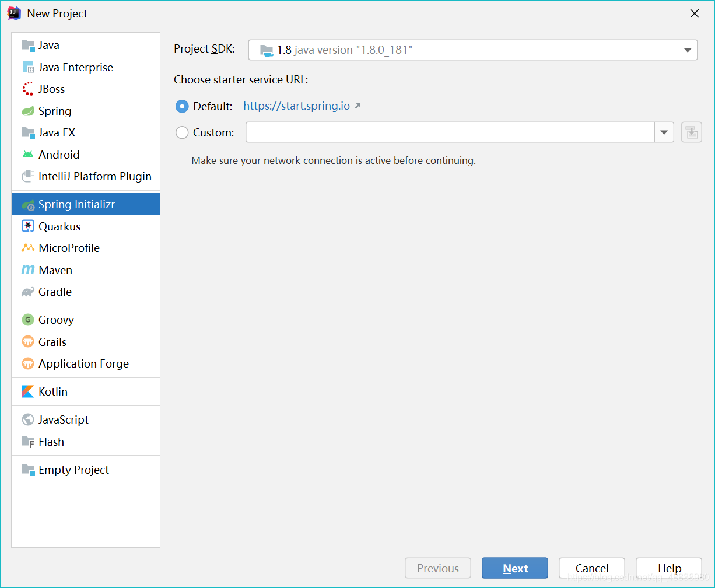This screenshot has width=715, height=588.
Task: Click the external link arrow after start.spring.io
Action: 358,106
